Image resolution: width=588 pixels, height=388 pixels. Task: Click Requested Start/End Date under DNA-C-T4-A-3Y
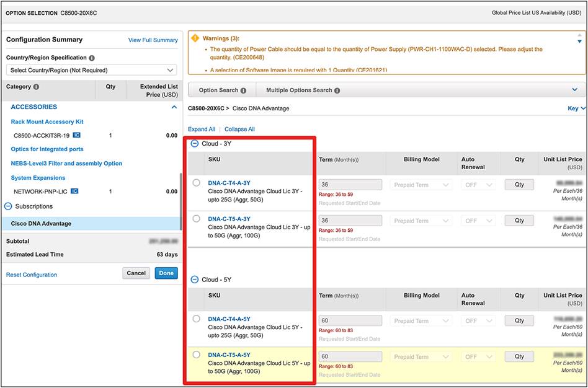(x=349, y=203)
